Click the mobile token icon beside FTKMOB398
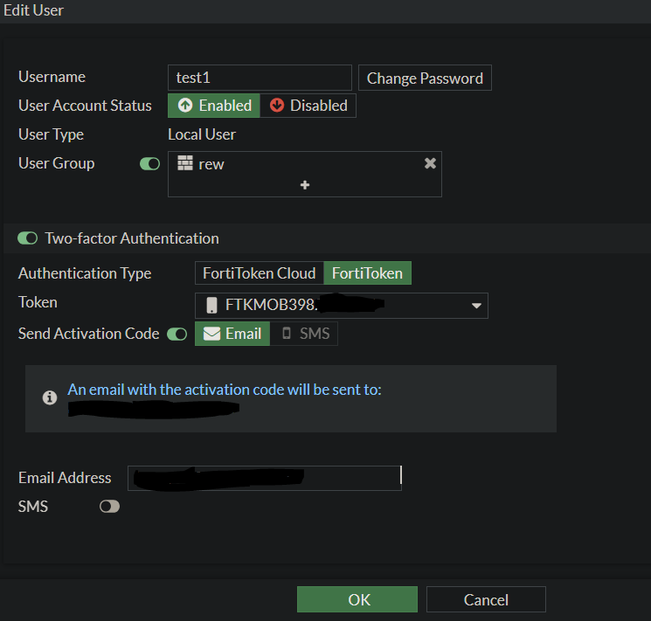 [212, 305]
